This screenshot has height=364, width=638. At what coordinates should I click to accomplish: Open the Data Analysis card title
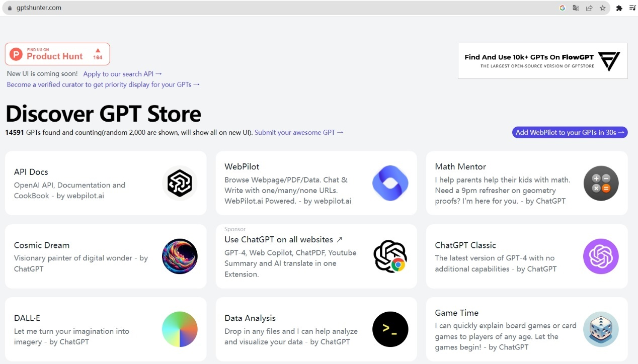250,318
